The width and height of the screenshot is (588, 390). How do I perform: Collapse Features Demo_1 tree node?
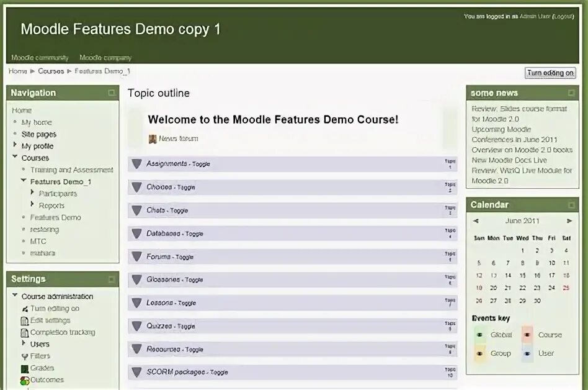24,181
